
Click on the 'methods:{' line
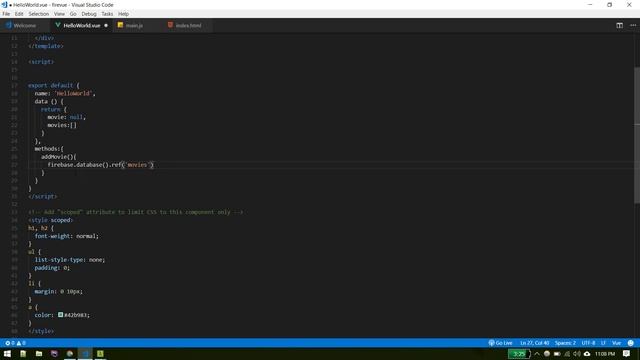pos(49,149)
